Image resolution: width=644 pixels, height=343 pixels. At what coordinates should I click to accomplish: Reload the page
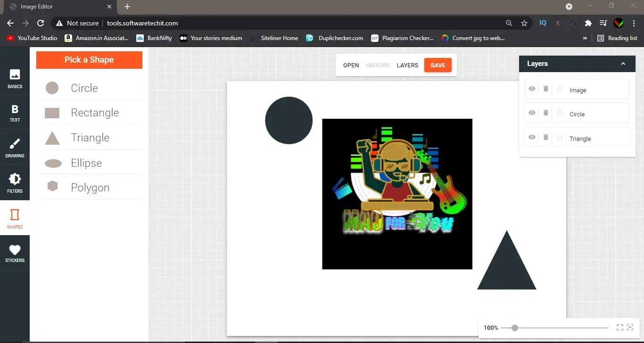pos(41,23)
